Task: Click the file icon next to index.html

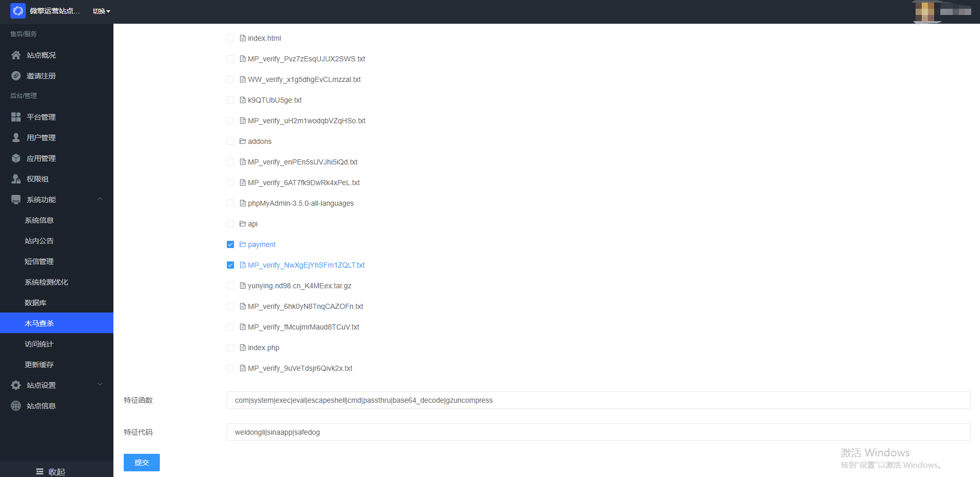Action: (x=242, y=38)
